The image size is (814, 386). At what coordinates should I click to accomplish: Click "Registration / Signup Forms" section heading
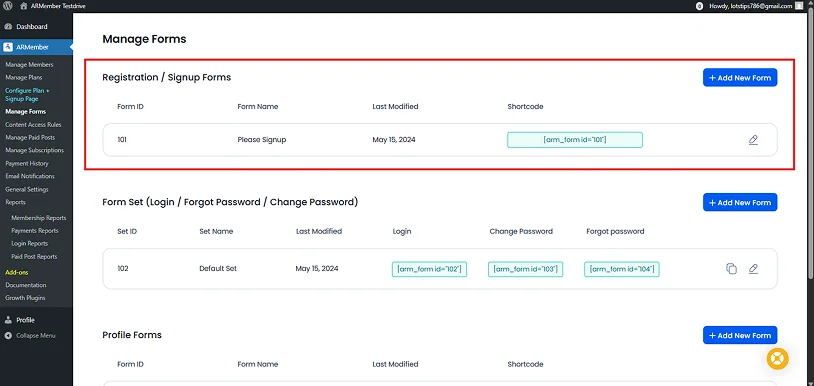(x=167, y=77)
